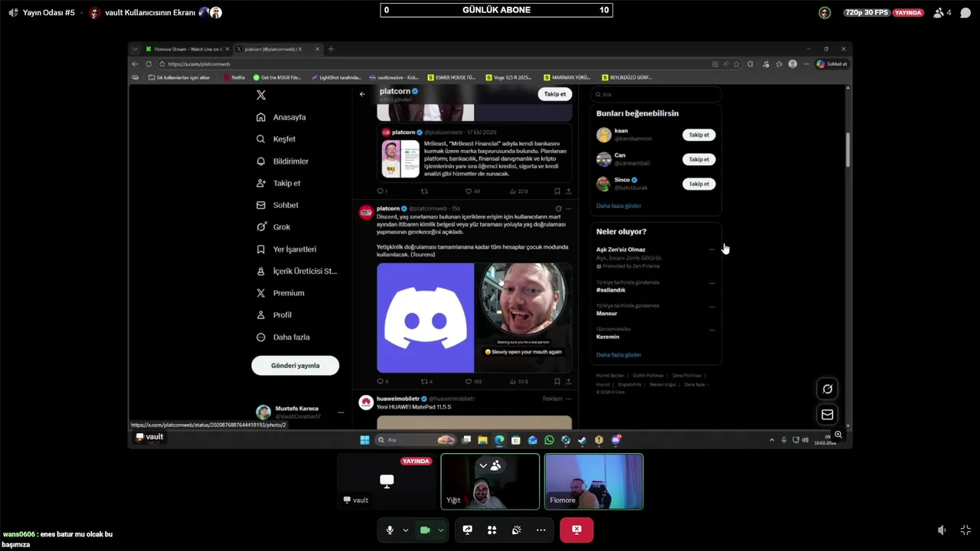Open Grok in X sidebar
980x551 pixels.
[273, 227]
